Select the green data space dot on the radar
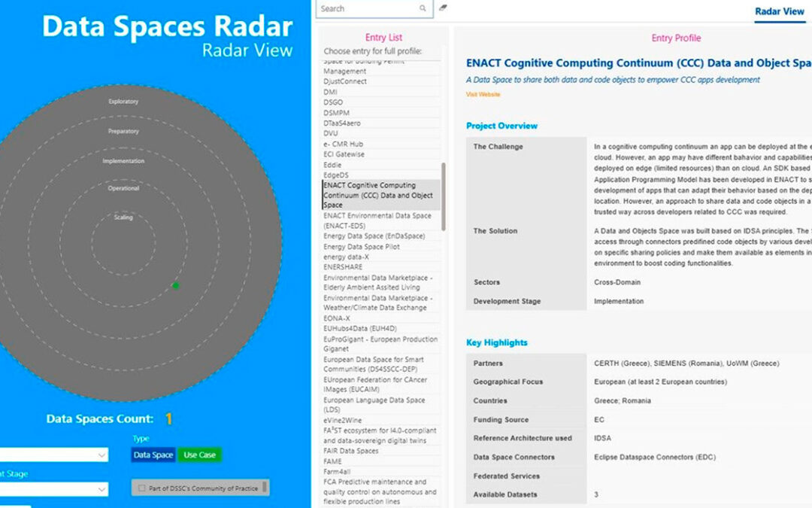The image size is (812, 508). click(x=175, y=284)
